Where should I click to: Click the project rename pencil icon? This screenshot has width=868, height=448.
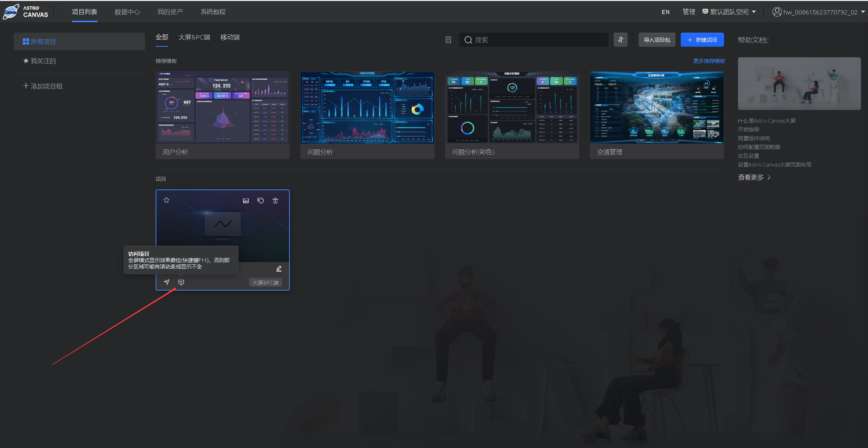[279, 269]
